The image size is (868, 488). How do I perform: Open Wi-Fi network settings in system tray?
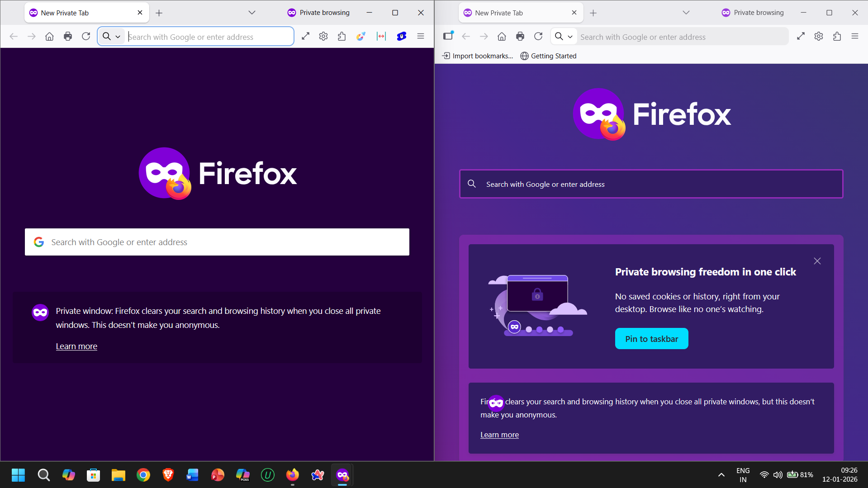click(764, 475)
